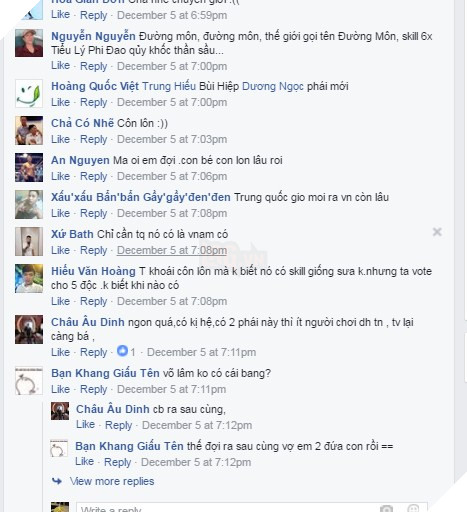Viewport: 467px width, 512px height.
Task: Open timestamp December 5 at 7:08pm on Xứ Bath's comment
Action: tap(172, 250)
